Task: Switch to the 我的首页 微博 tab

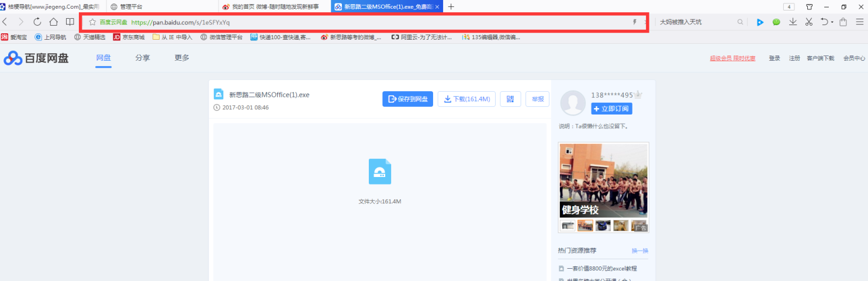Action: (x=275, y=6)
